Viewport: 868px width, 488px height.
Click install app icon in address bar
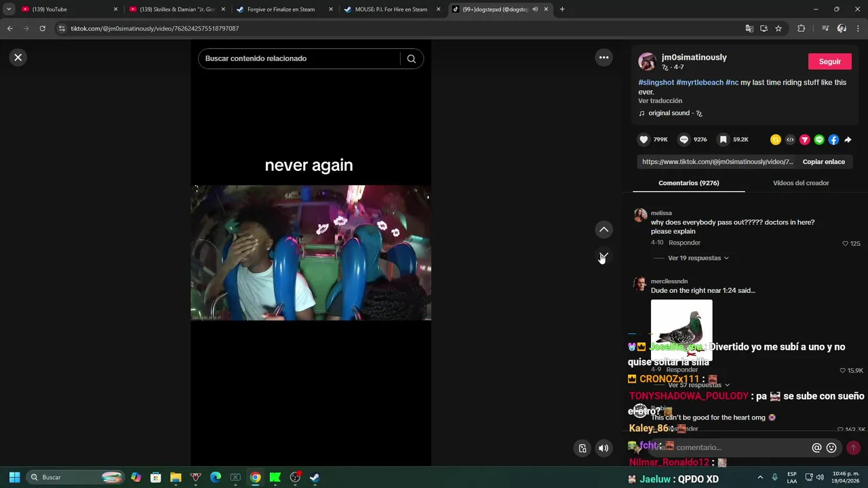tap(764, 28)
